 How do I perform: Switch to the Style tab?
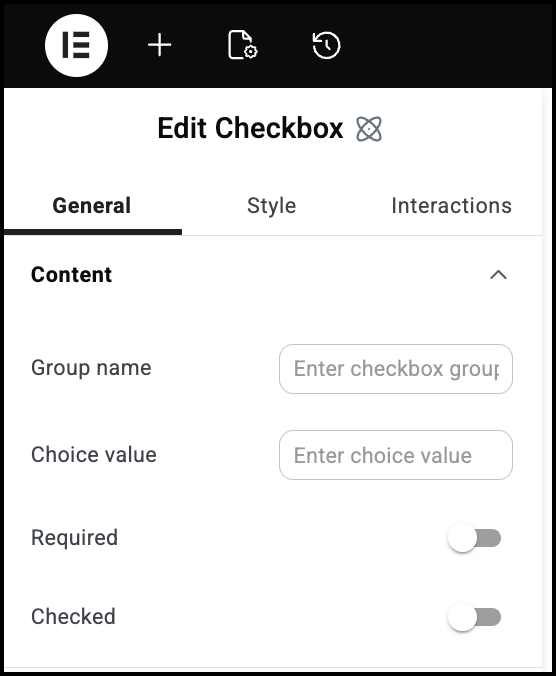[x=272, y=206]
